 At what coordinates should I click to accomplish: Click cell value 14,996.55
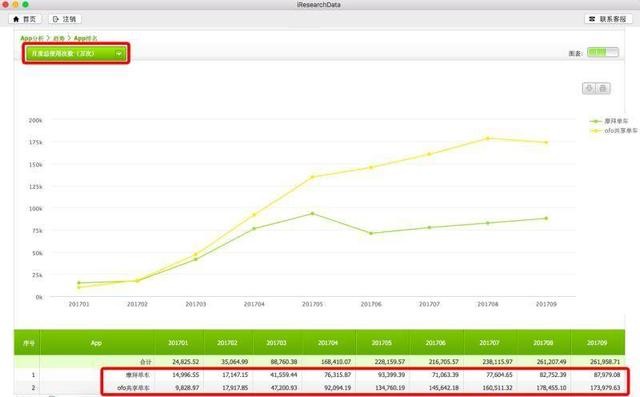coord(186,375)
